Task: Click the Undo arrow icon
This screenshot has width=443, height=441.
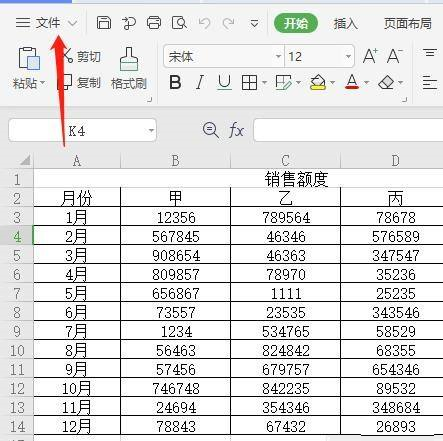Action: pos(204,23)
